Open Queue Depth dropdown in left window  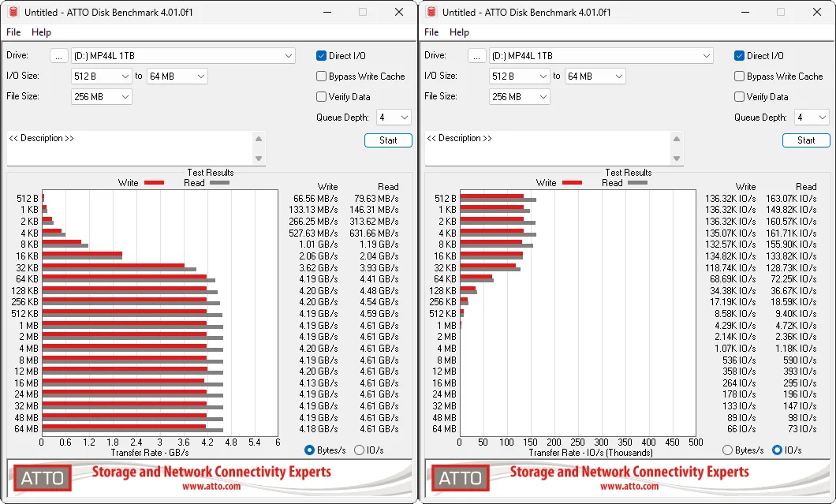pos(394,118)
